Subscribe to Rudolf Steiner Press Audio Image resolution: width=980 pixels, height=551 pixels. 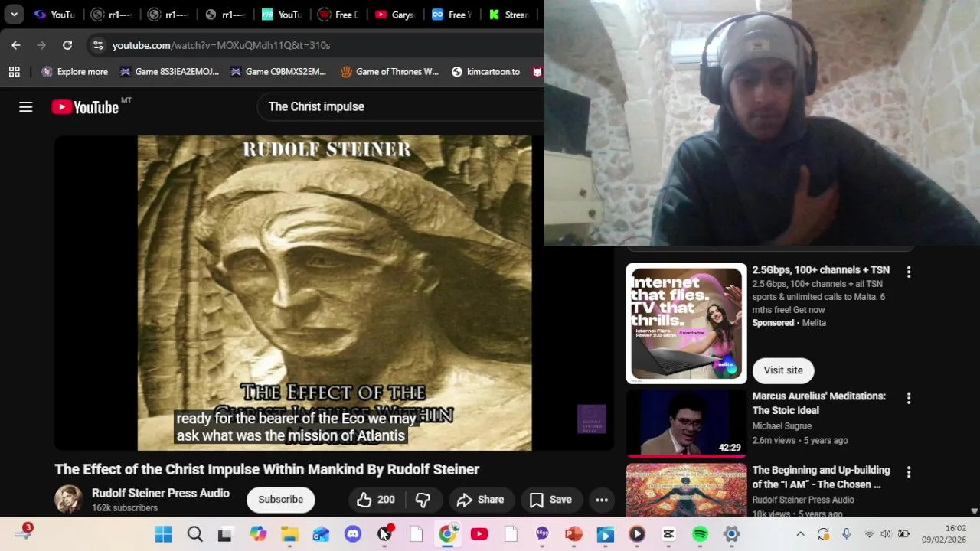click(281, 500)
